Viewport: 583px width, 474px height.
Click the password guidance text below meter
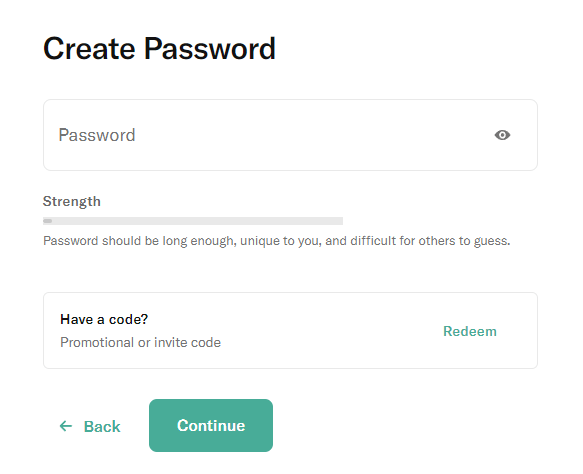point(277,241)
